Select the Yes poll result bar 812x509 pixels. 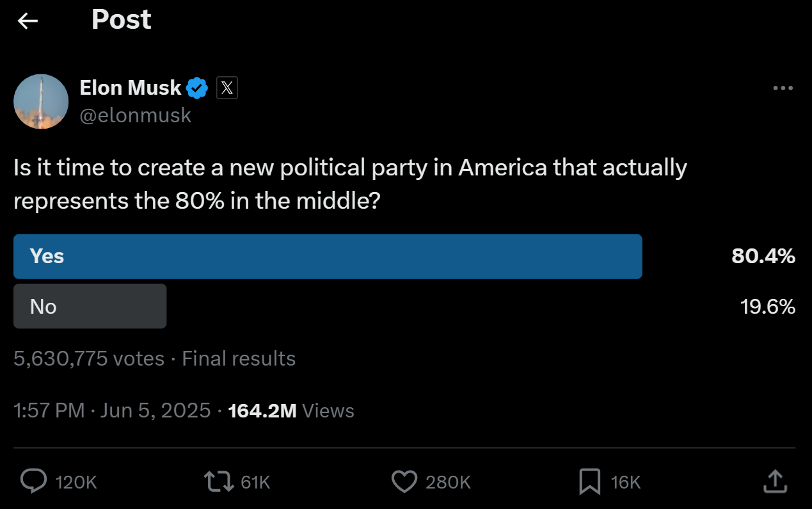(x=328, y=256)
